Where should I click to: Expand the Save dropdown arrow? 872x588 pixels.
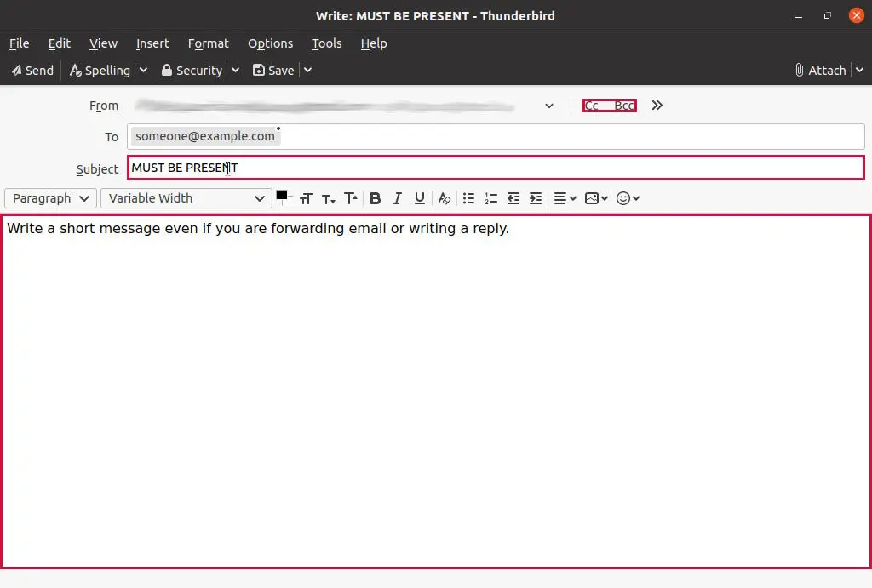(307, 71)
